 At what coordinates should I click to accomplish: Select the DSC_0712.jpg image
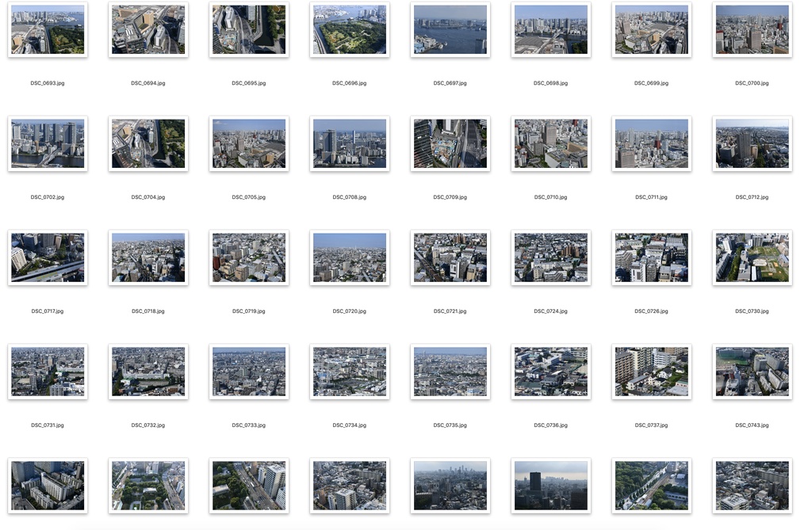(x=752, y=143)
